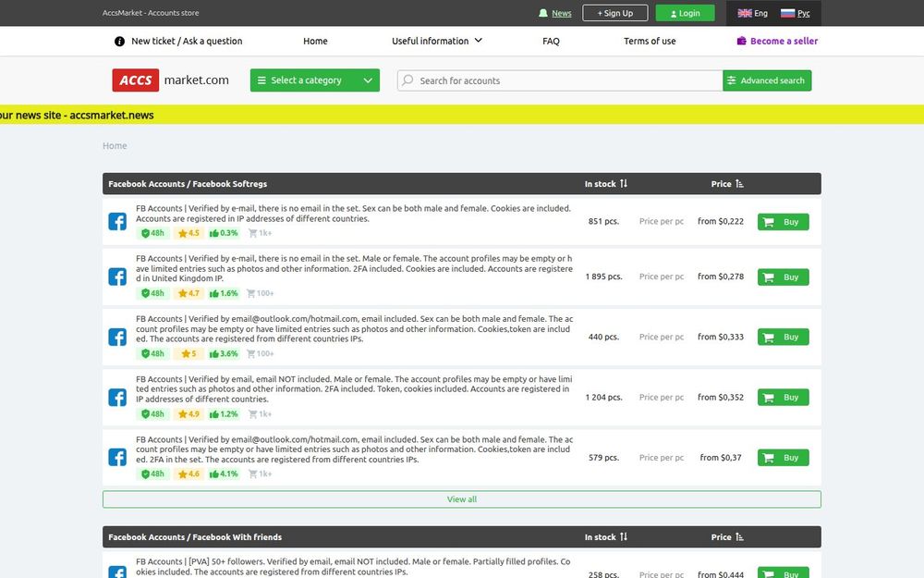Sort Softregs by Price
Viewport: 924px width, 578px height.
pyautogui.click(x=727, y=184)
